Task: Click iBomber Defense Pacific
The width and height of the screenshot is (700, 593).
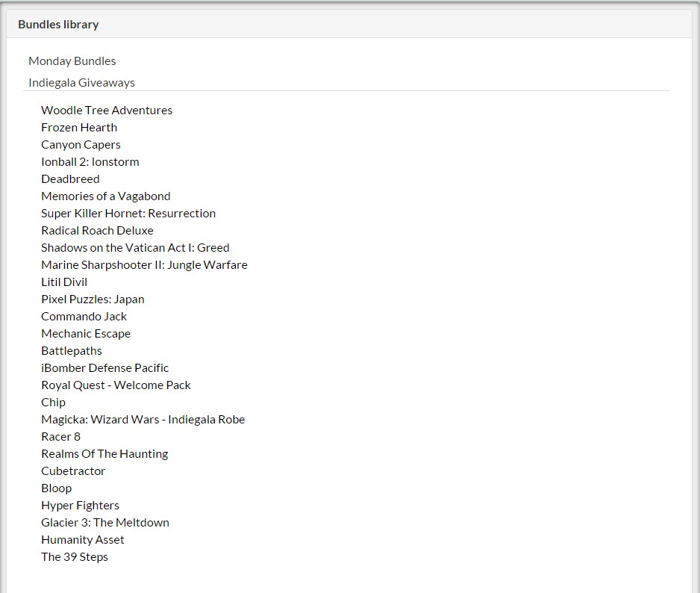Action: [x=105, y=368]
